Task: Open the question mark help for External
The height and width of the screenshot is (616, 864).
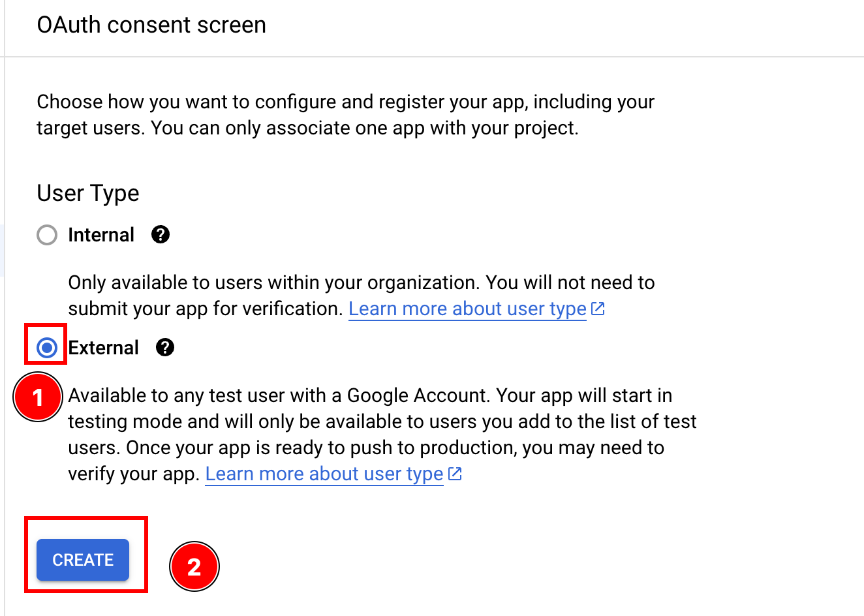Action: (165, 347)
